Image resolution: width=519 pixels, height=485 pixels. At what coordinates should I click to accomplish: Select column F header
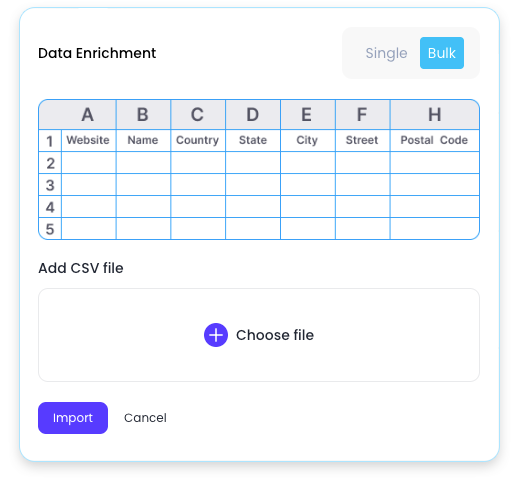pos(362,115)
